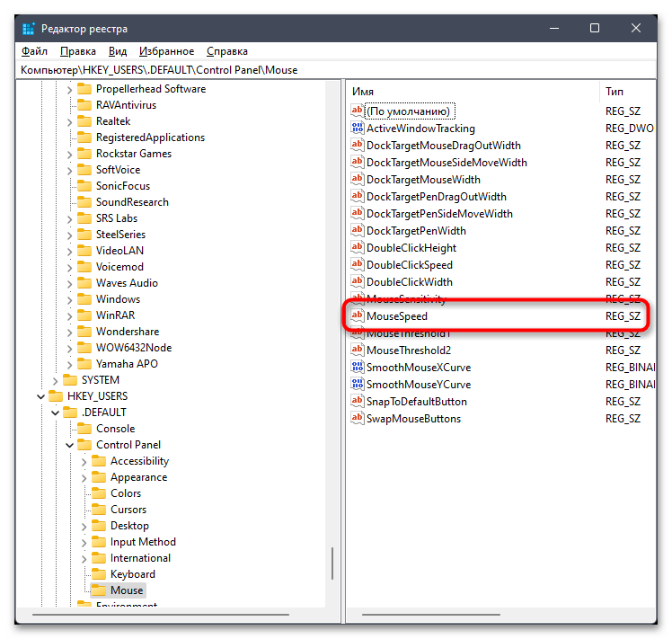Select the SmoothMouseXCurve binary icon
Viewport: 672px width, 639px height.
tap(357, 367)
